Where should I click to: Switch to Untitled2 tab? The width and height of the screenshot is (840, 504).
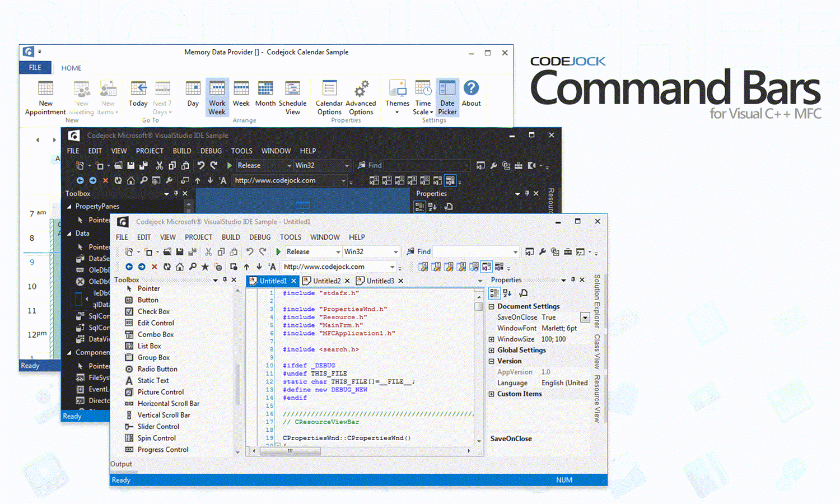(326, 281)
